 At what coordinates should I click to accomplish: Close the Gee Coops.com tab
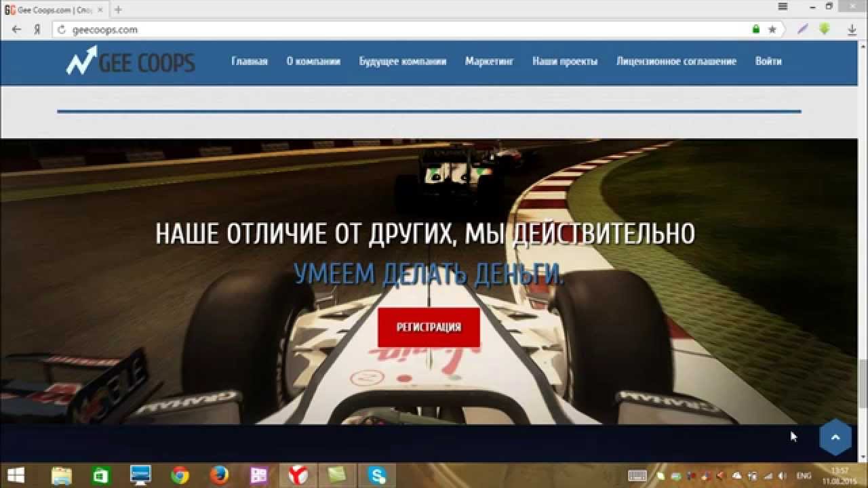100,10
